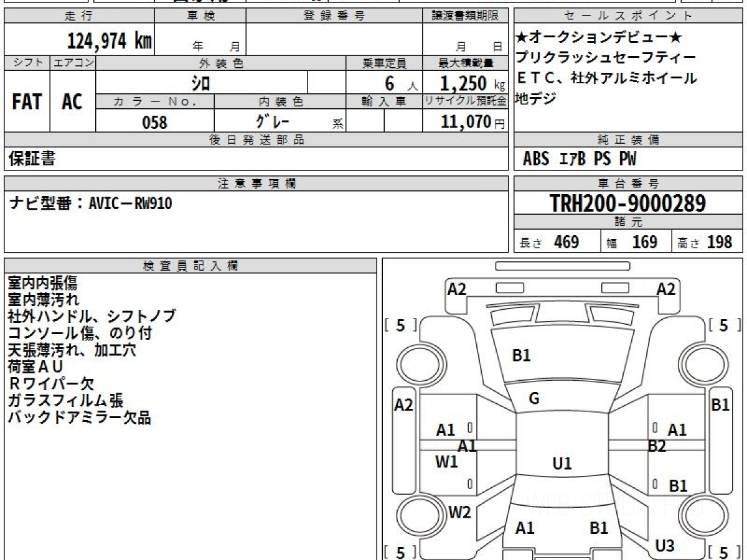Select the width value 169
Image resolution: width=747 pixels, height=560 pixels.
tap(644, 242)
